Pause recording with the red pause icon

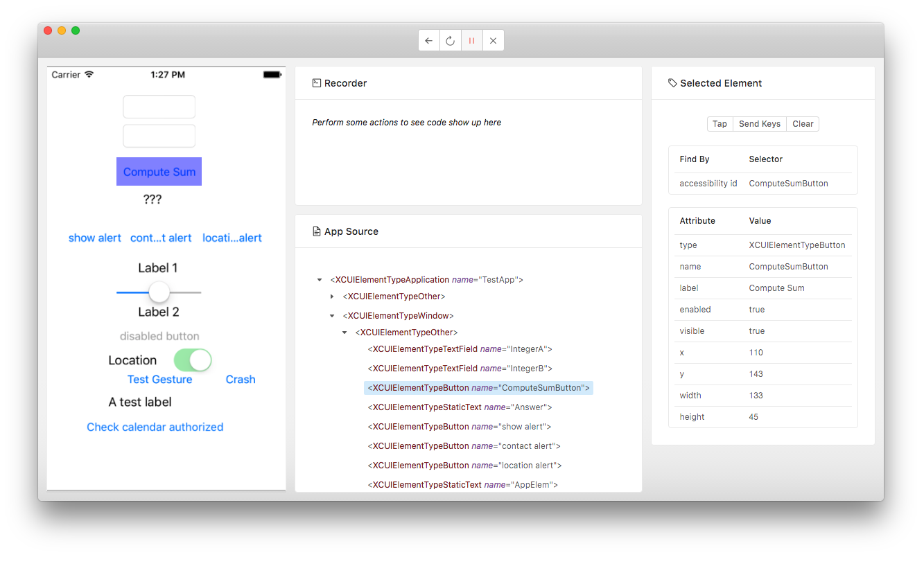coord(471,41)
